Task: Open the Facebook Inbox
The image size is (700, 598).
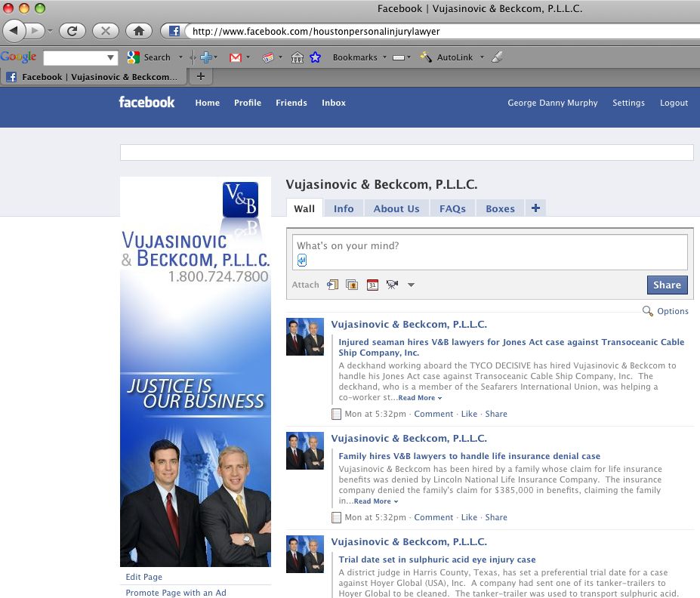Action: pos(334,103)
